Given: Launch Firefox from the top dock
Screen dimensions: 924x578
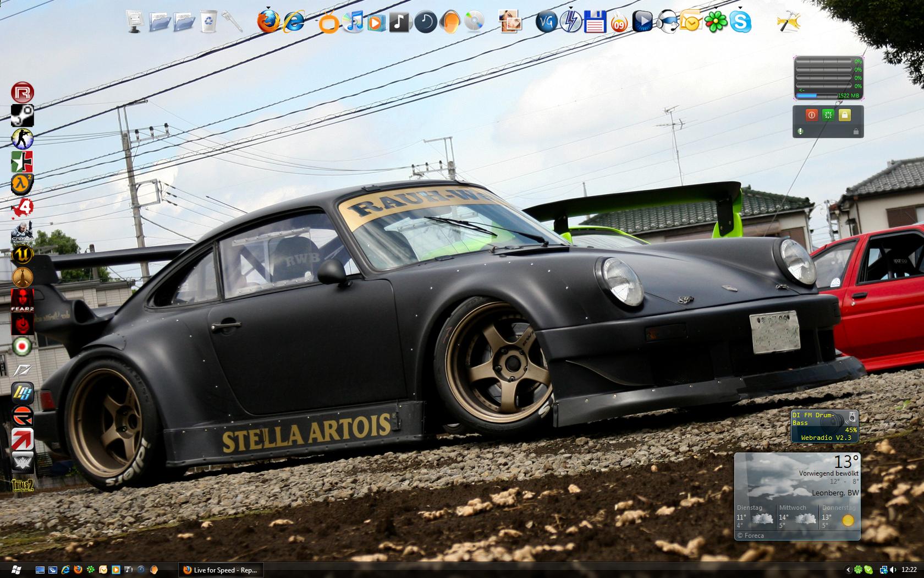Looking at the screenshot, I should [268, 21].
